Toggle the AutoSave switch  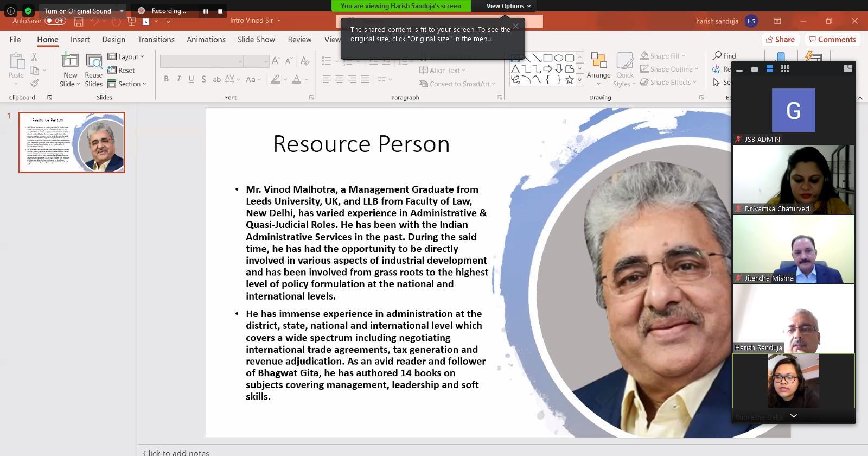(x=55, y=21)
